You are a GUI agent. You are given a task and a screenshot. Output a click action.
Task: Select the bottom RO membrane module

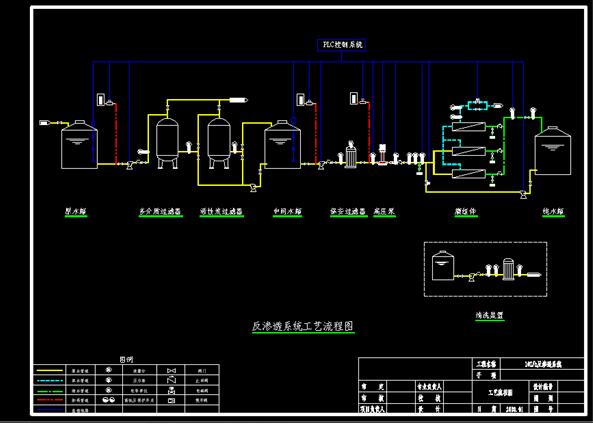coord(469,174)
